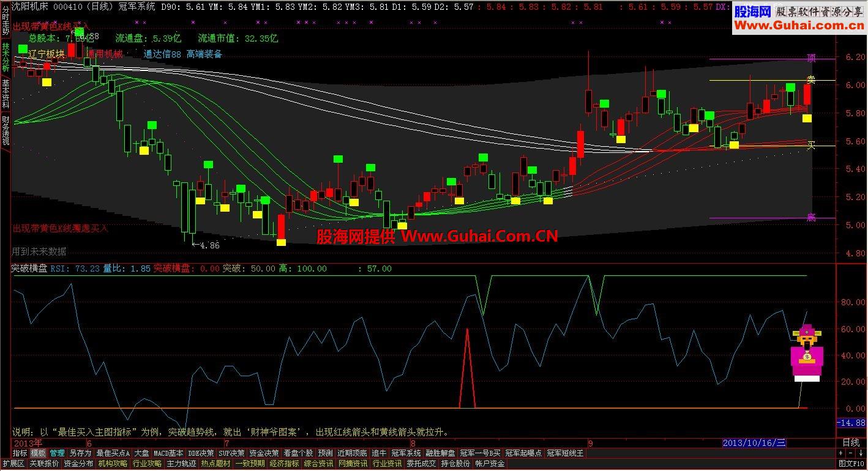This screenshot has height=471, width=868.
Task: Open the 冠军短线王 tab
Action: tap(565, 453)
